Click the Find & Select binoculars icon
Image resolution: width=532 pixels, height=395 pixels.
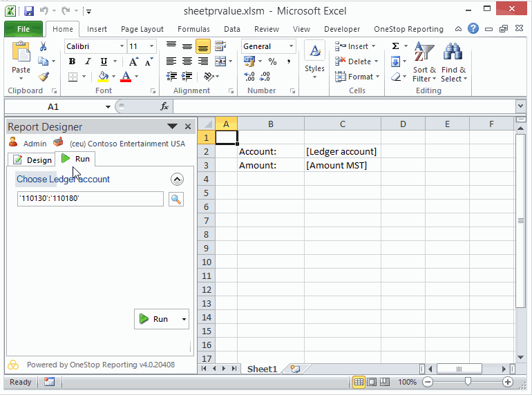pyautogui.click(x=453, y=52)
